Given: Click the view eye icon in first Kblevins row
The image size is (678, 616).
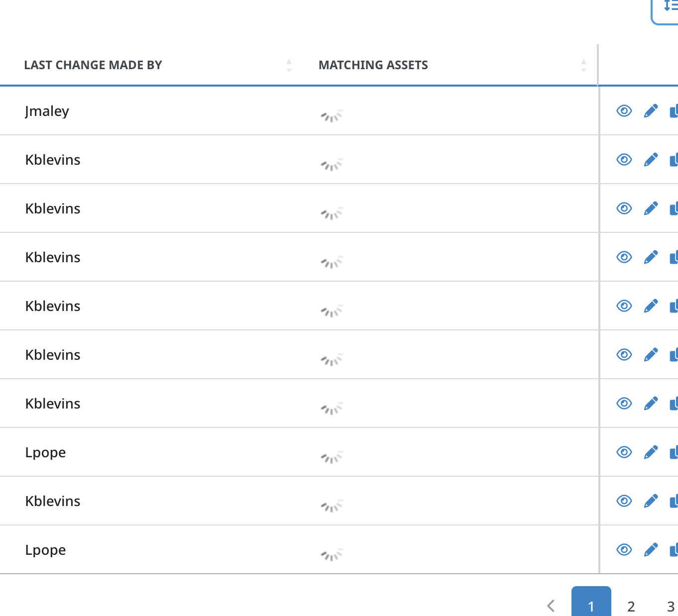Looking at the screenshot, I should 624,159.
